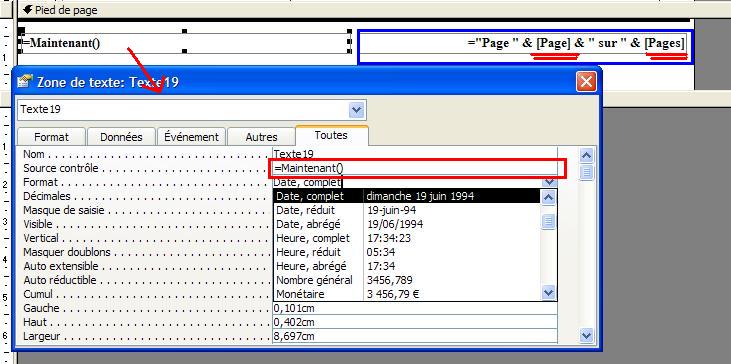Viewport: 731px width, 364px height.
Task: Select the Auto extensible property label
Action: (61, 266)
